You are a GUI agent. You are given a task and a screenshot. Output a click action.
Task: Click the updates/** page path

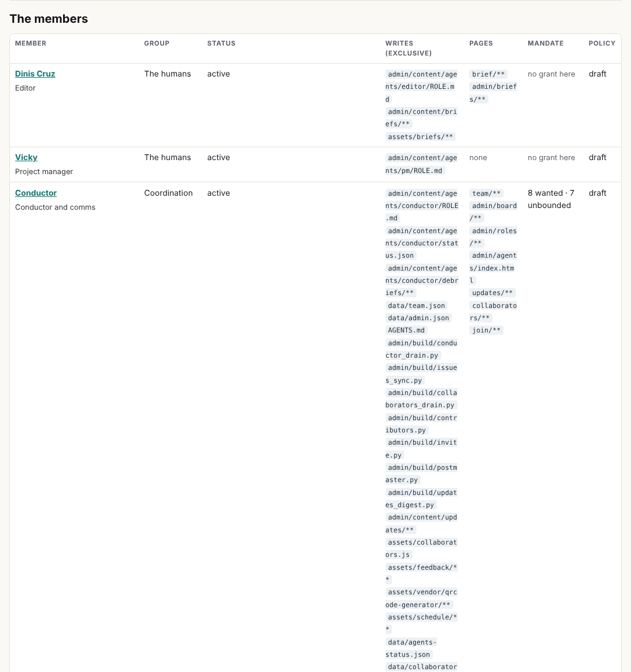click(x=492, y=293)
